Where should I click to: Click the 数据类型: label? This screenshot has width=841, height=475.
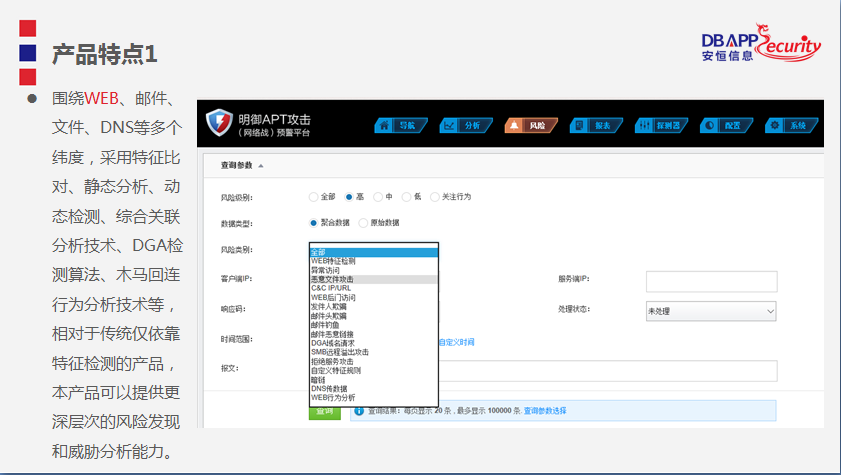pos(237,224)
